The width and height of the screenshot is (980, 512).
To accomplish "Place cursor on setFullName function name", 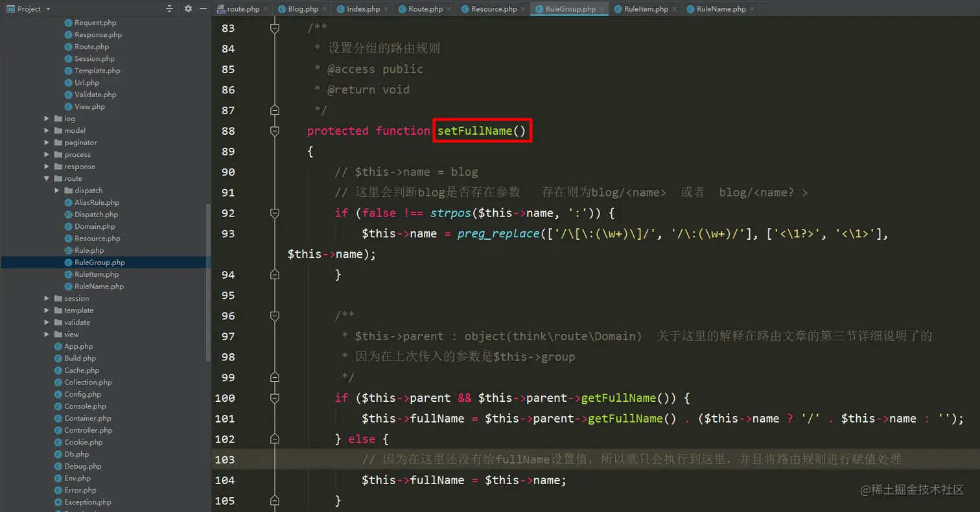I will (x=475, y=131).
